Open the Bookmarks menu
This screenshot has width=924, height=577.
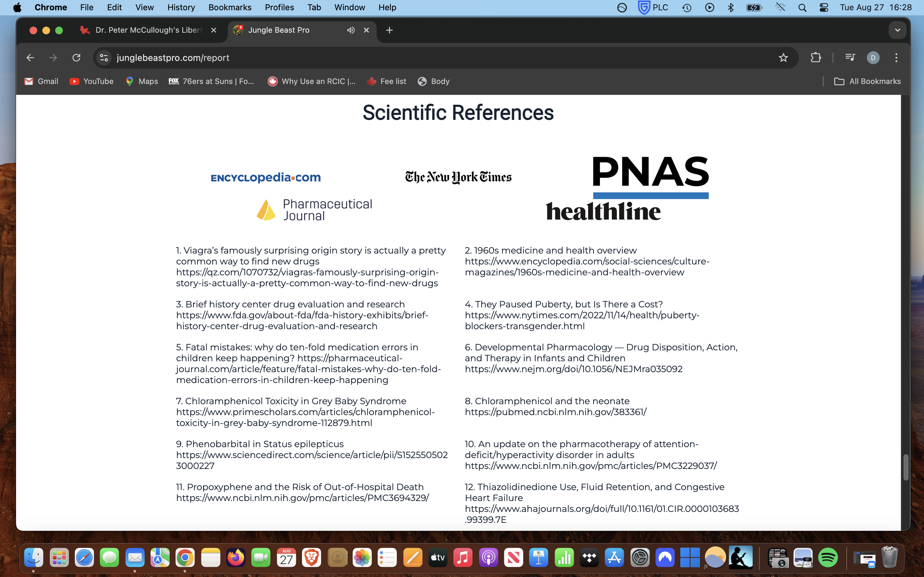pyautogui.click(x=229, y=8)
